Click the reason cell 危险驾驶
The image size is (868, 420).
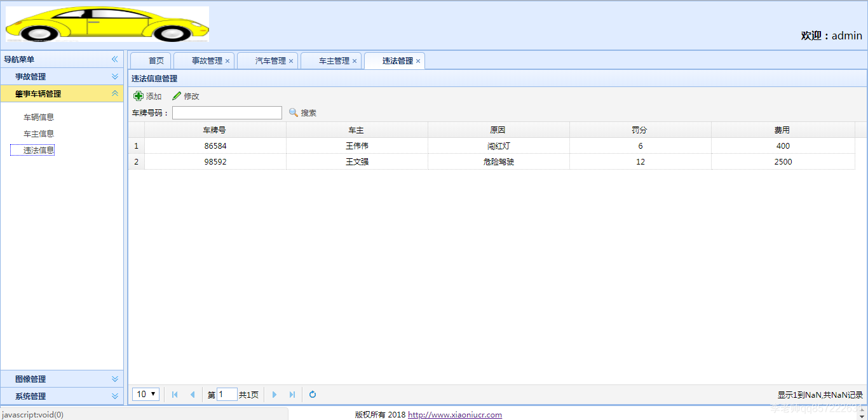pos(498,161)
